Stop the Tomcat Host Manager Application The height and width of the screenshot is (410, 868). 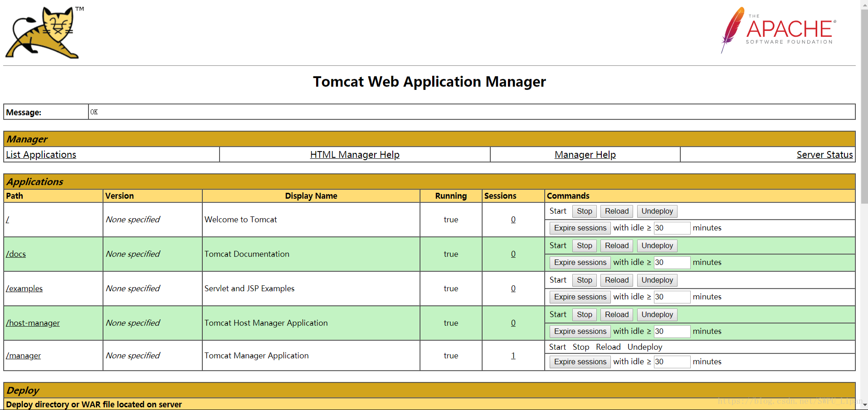click(x=585, y=315)
